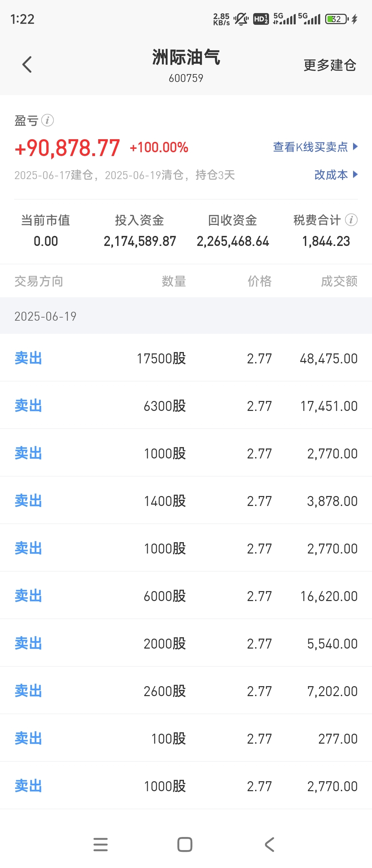Image resolution: width=372 pixels, height=868 pixels.
Task: Tap column header 价格
Action: tap(260, 281)
